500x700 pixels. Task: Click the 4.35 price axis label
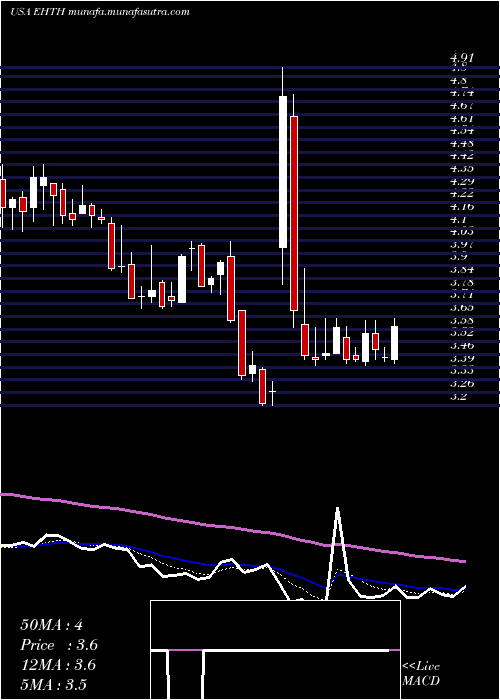pos(462,169)
